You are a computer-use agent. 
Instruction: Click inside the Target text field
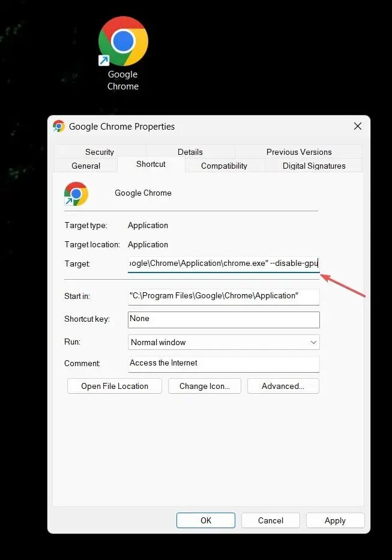point(224,264)
